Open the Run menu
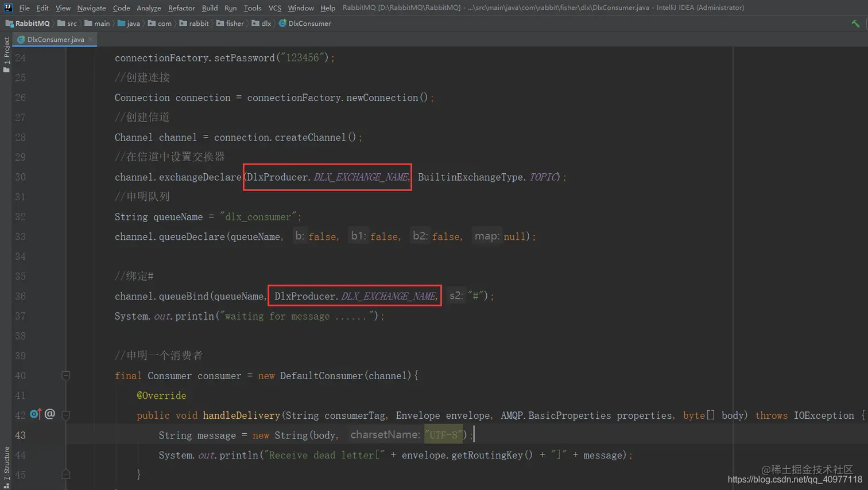868x490 pixels. pyautogui.click(x=230, y=8)
